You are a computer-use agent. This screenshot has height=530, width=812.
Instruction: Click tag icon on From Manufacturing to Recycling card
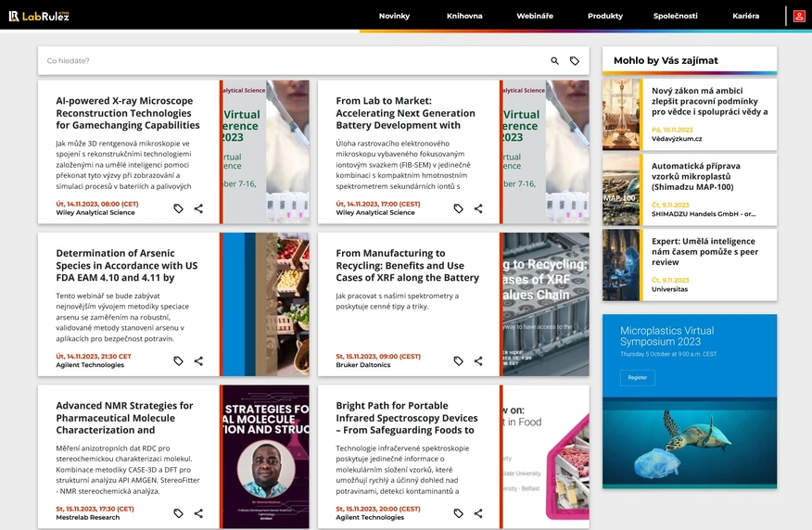[458, 360]
